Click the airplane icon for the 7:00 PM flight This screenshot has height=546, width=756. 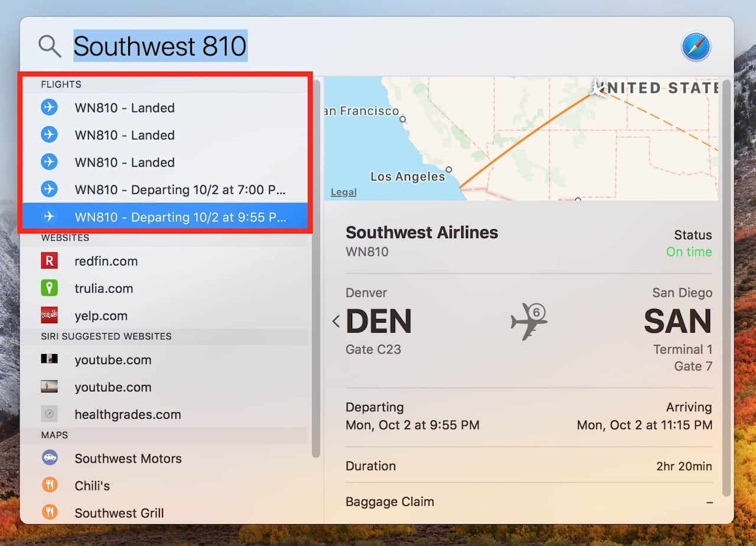click(x=50, y=189)
